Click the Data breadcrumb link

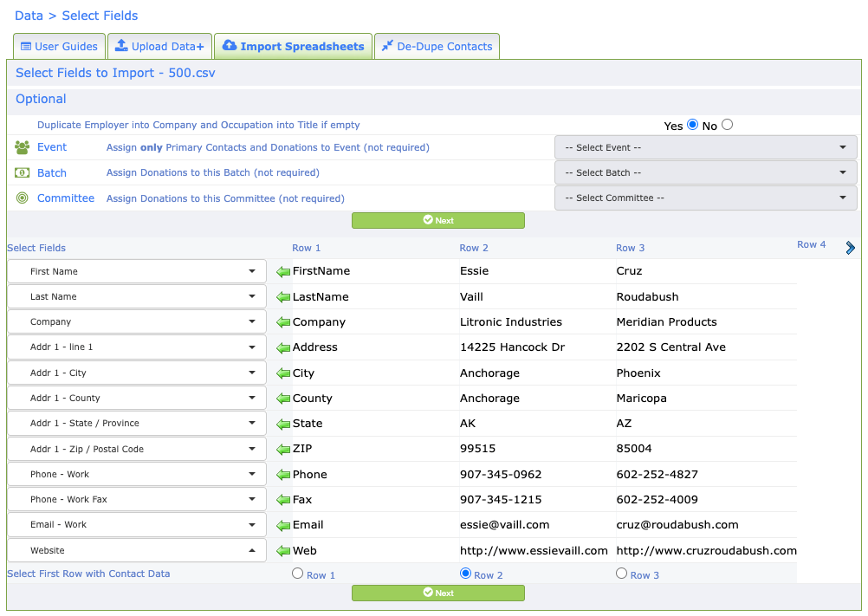coord(29,16)
